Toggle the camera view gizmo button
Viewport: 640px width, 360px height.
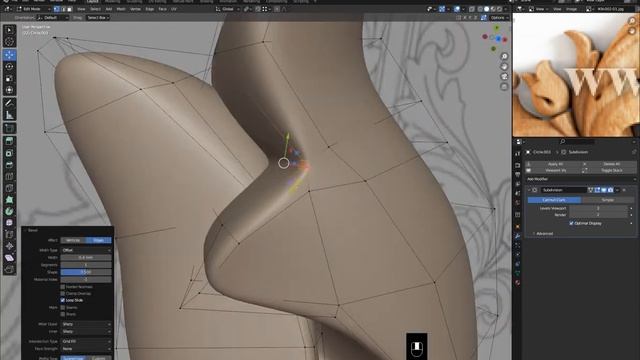[504, 77]
